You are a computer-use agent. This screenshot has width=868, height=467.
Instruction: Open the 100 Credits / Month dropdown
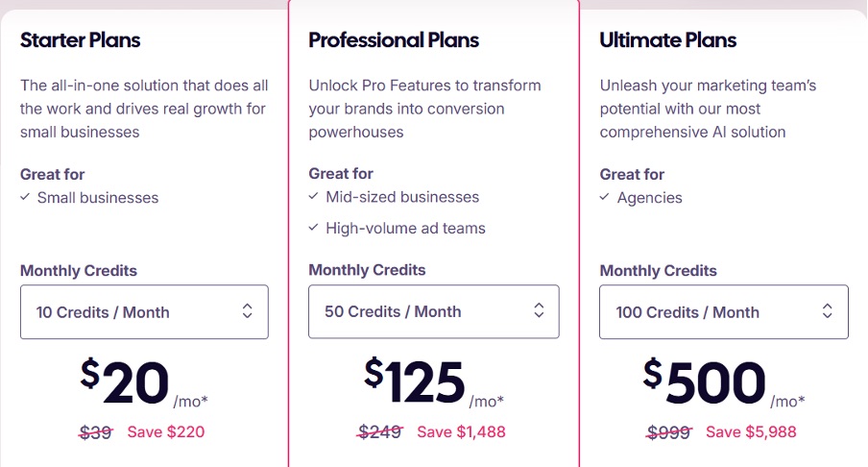coord(723,312)
